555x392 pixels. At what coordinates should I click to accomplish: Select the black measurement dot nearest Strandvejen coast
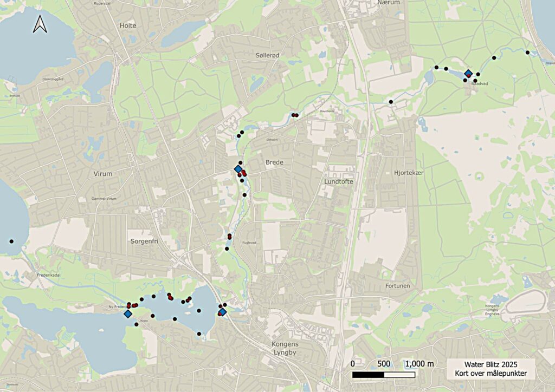tap(527, 53)
